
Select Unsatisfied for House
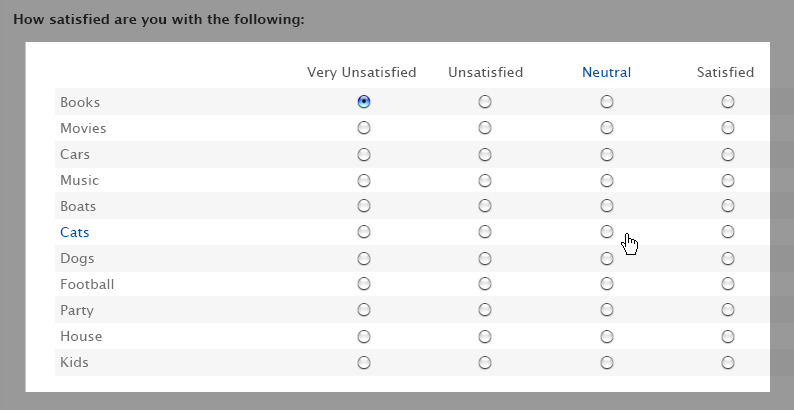[x=485, y=336]
